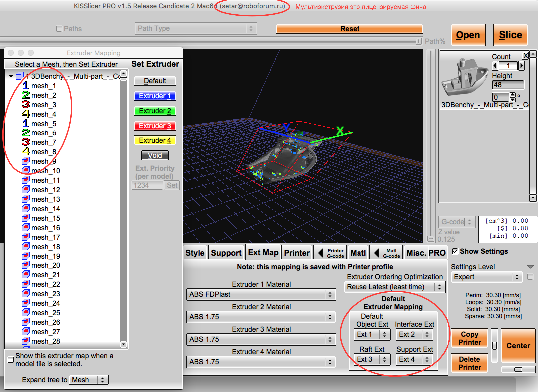Click the orange Slice button
The width and height of the screenshot is (538, 392).
point(510,35)
